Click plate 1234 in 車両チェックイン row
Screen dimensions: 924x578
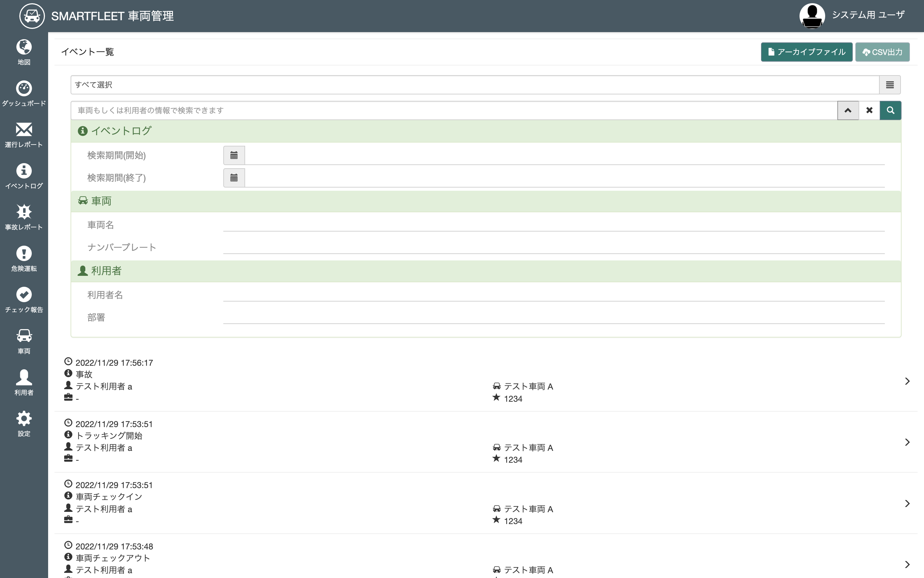[x=513, y=521]
